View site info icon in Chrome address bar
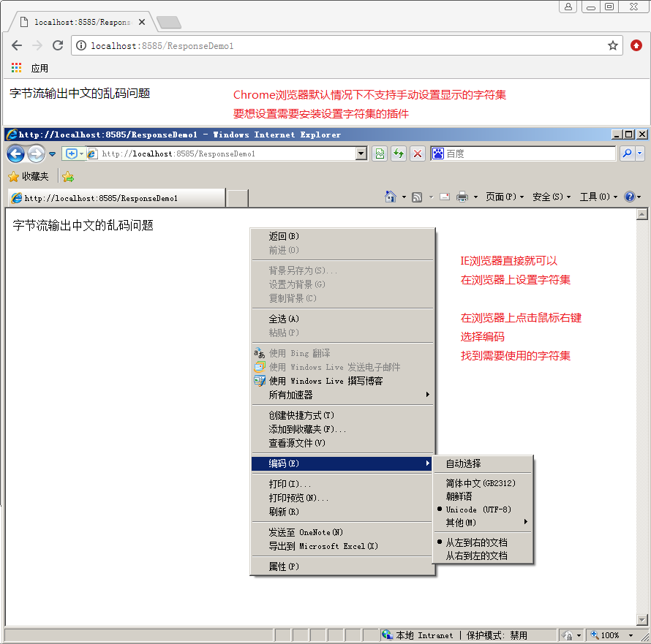Viewport: 651px width, 644px height. click(81, 45)
